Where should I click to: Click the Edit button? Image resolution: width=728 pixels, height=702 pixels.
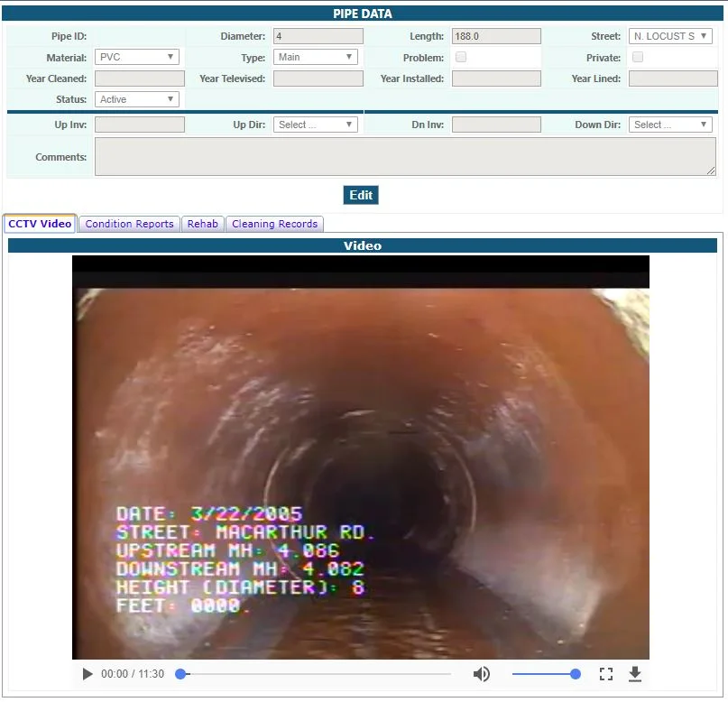(360, 195)
